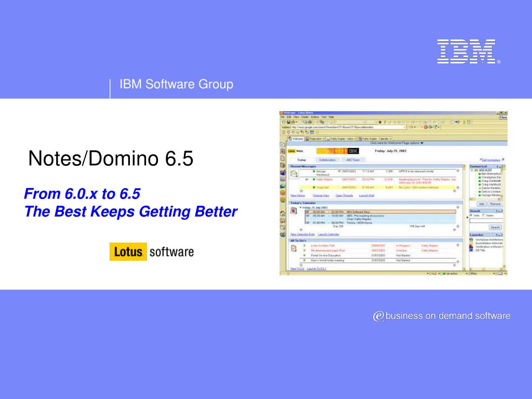Close the Replication tab
532x399 pixels.
pos(324,139)
